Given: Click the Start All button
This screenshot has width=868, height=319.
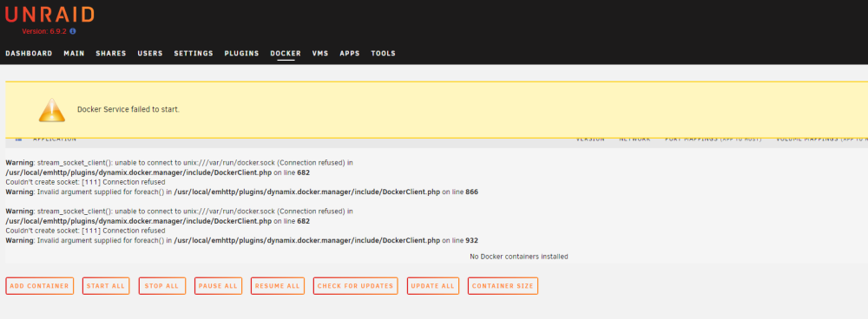Looking at the screenshot, I should click(x=106, y=286).
